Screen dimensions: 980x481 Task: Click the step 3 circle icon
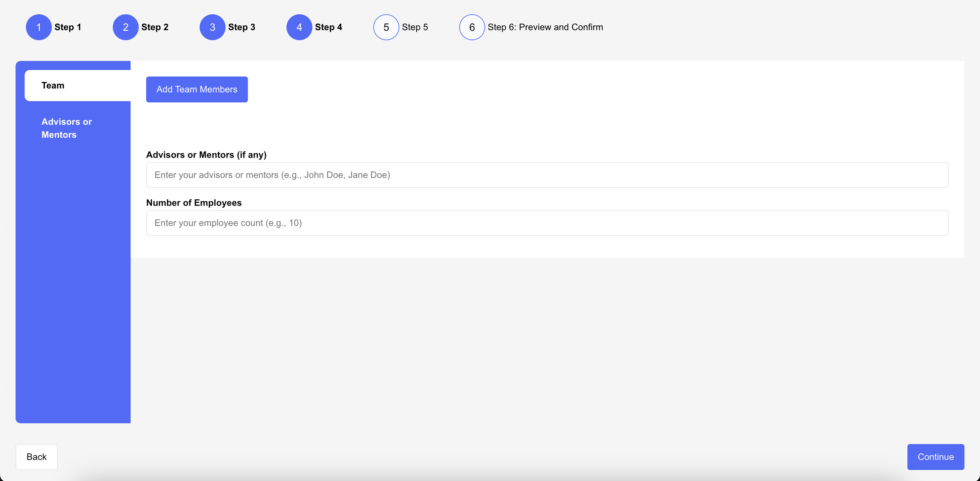(x=212, y=27)
